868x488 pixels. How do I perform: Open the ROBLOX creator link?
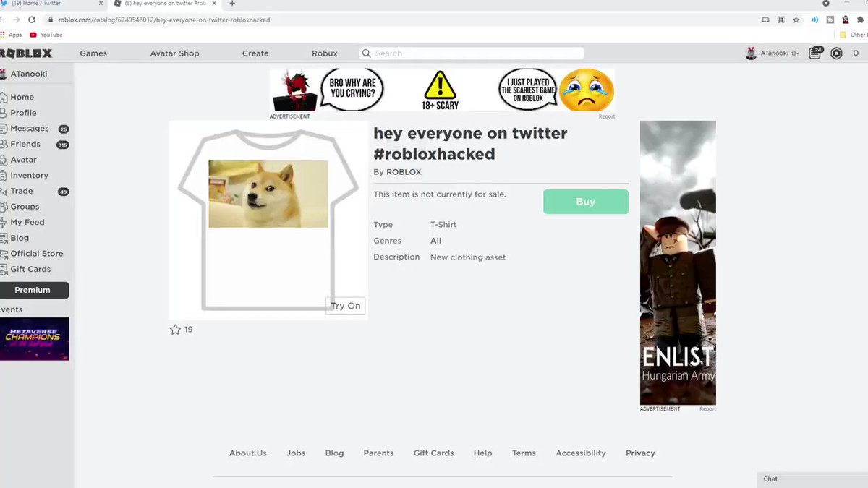[404, 172]
